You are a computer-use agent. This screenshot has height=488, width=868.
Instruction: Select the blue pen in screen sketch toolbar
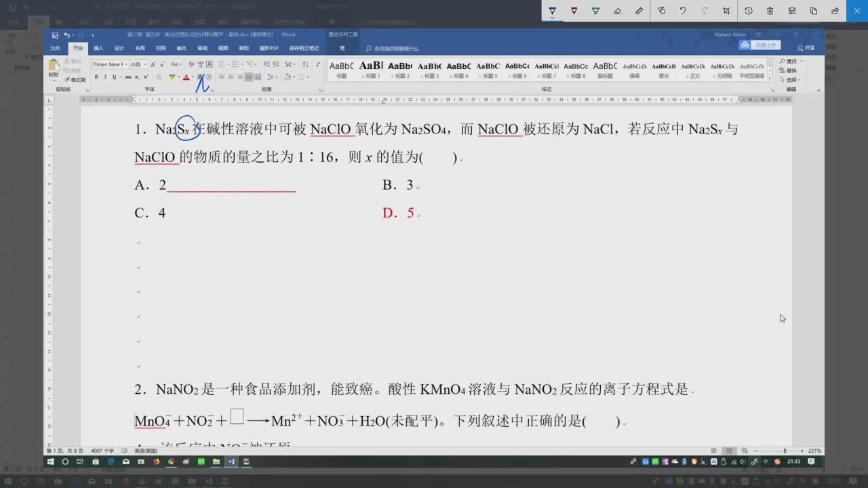[552, 11]
